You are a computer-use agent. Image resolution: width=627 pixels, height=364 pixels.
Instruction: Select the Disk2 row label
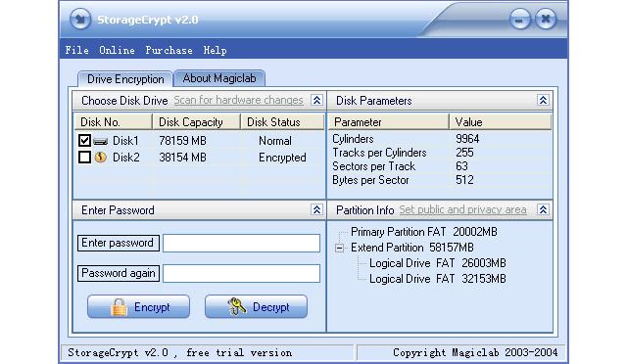click(126, 157)
